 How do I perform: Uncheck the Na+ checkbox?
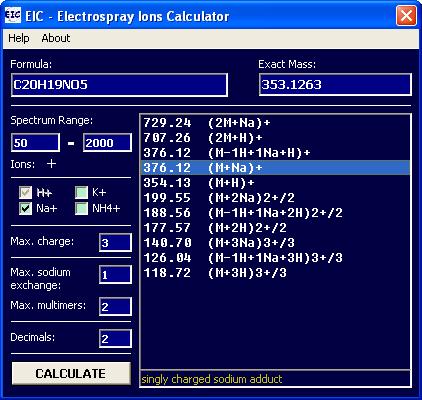[x=25, y=209]
